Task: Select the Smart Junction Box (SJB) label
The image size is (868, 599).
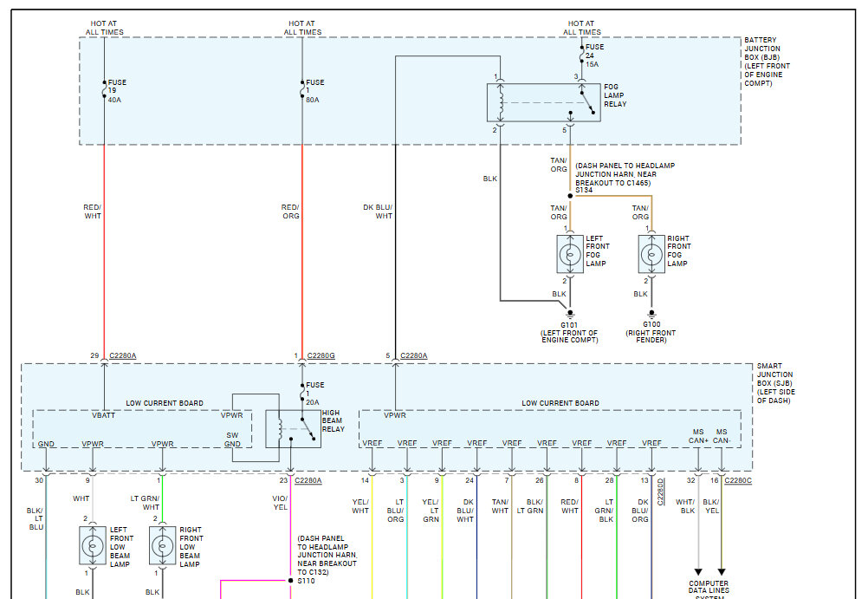Action: coord(775,383)
